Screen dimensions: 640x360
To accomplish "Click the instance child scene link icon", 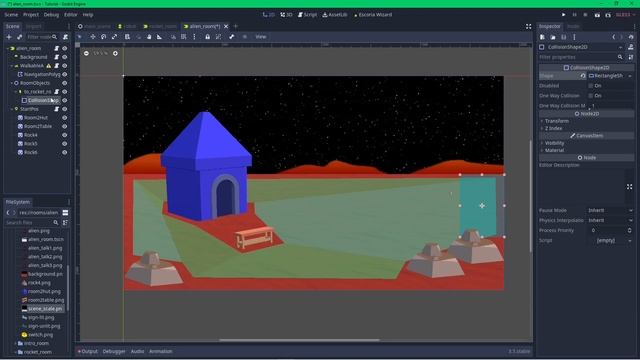I will click(x=19, y=37).
